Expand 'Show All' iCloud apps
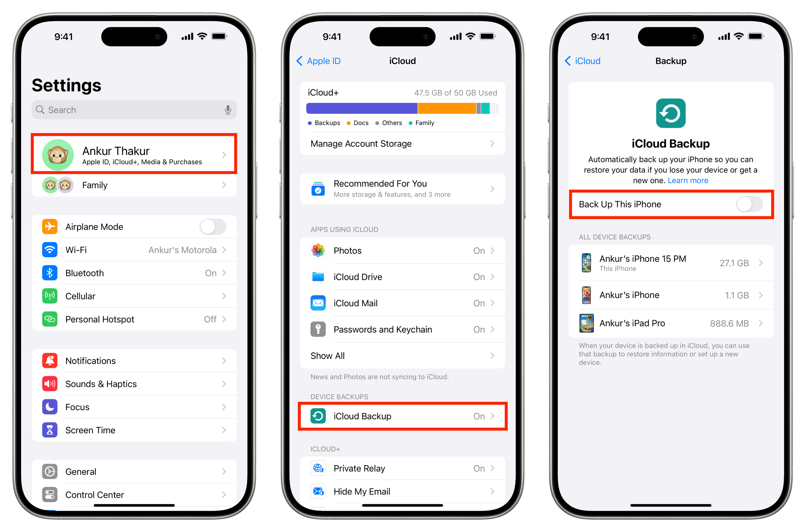 pos(403,356)
